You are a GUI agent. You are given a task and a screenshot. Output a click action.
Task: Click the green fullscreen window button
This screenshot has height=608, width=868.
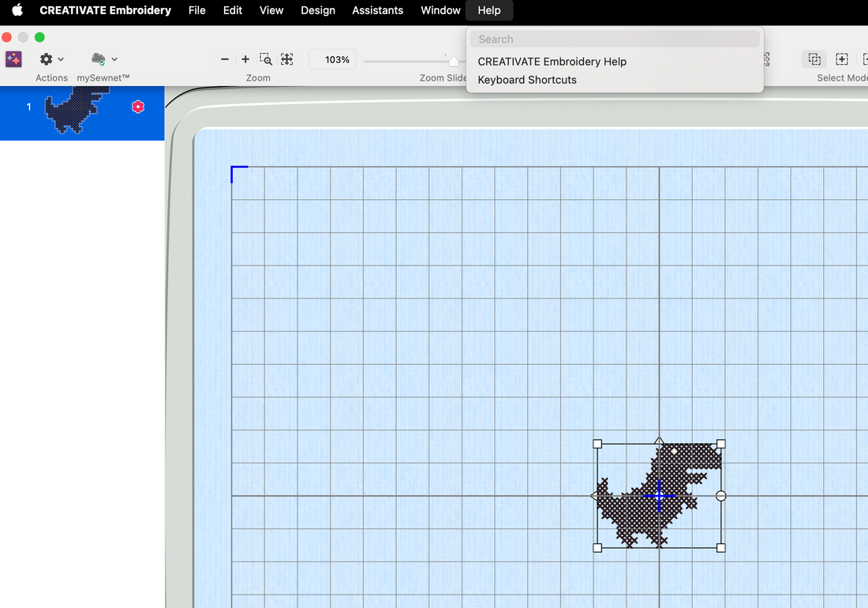click(39, 37)
